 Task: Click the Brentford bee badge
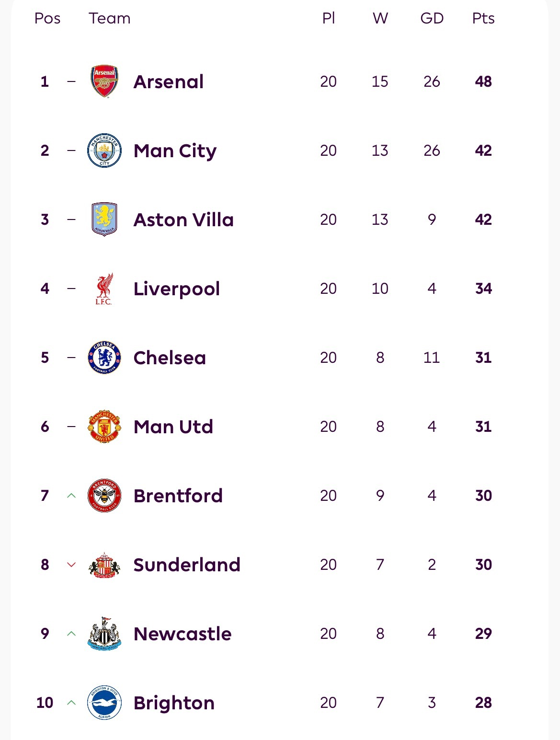pos(104,496)
